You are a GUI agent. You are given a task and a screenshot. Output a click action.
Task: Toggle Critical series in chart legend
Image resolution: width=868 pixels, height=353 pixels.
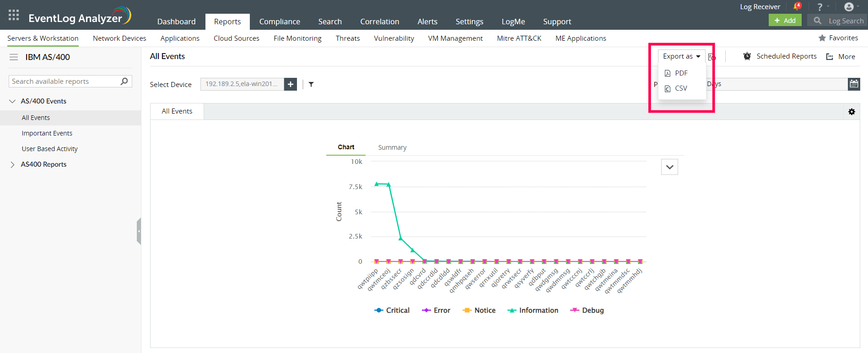392,310
